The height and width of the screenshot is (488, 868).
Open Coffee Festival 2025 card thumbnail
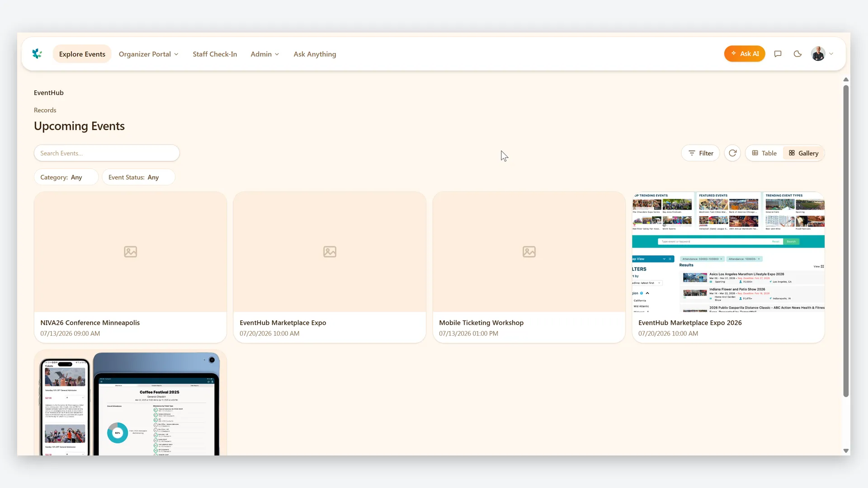coord(130,402)
